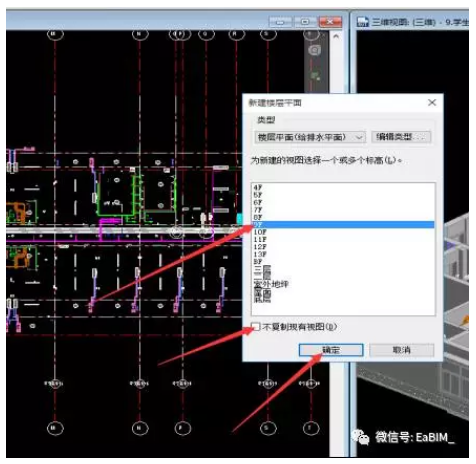This screenshot has width=476, height=464.
Task: Select level 11F in the list
Action: pyautogui.click(x=343, y=239)
